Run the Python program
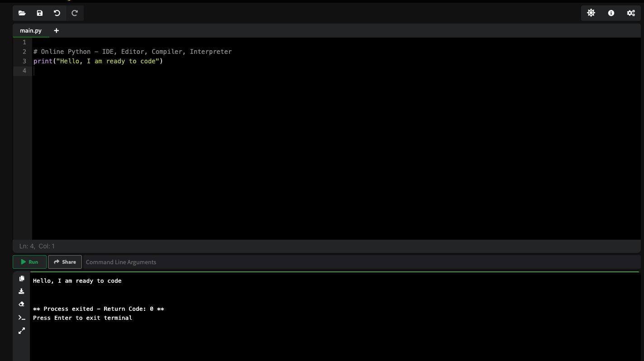This screenshot has height=361, width=644. tap(29, 261)
